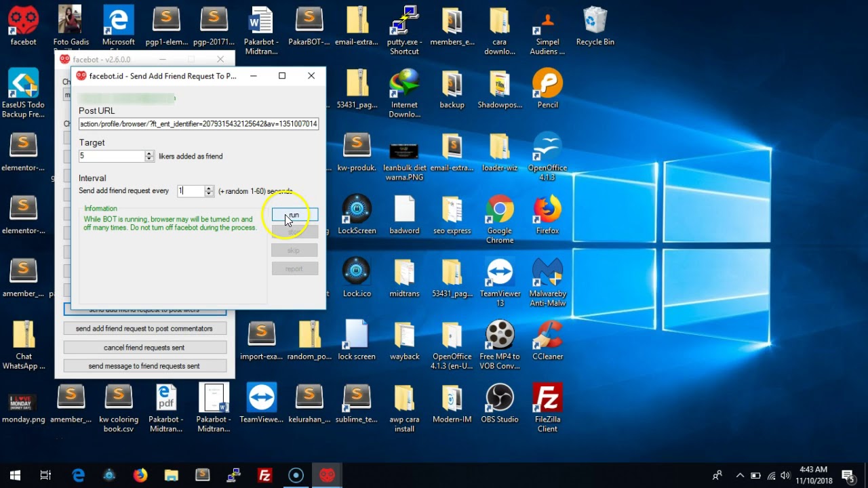868x488 pixels.
Task: Show hidden system tray icons
Action: (x=740, y=475)
